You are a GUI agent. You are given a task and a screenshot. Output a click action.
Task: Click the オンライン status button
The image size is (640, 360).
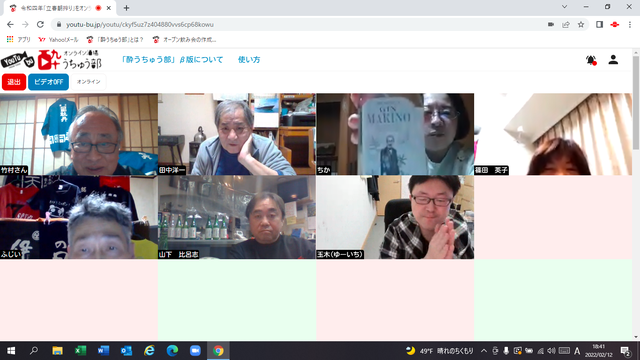(89, 82)
